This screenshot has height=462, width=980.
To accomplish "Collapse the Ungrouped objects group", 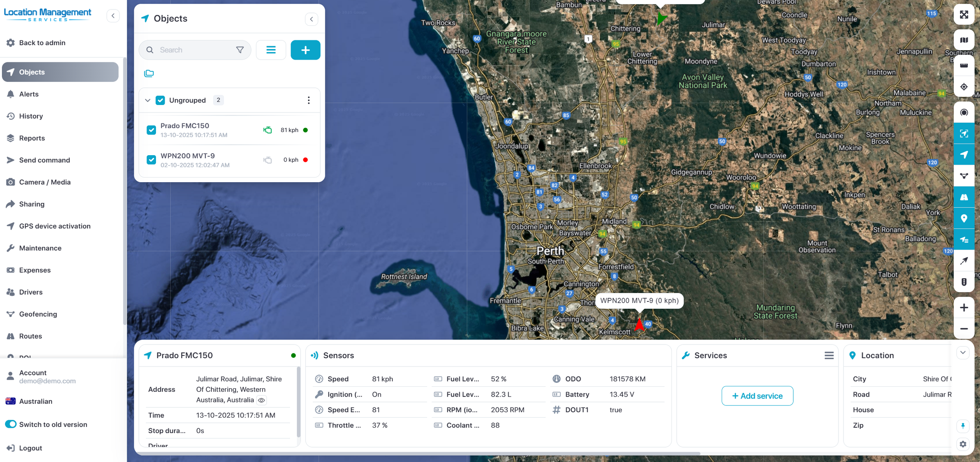I will point(148,100).
